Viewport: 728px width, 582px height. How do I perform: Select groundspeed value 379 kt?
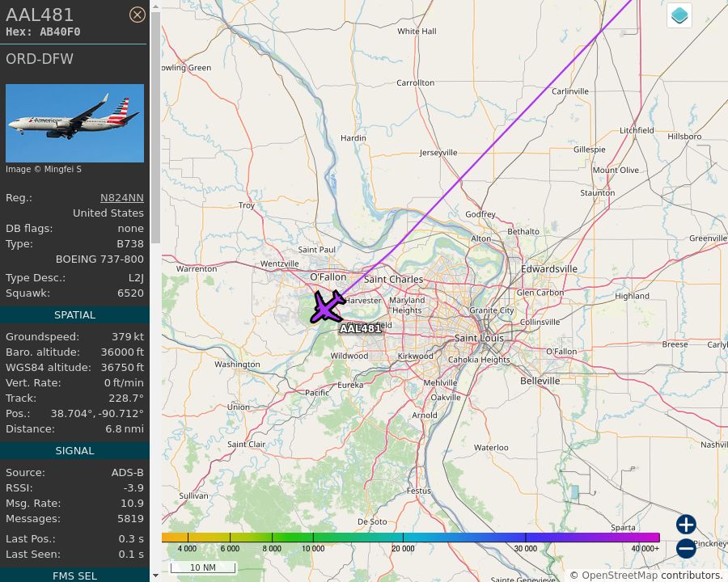click(x=128, y=337)
